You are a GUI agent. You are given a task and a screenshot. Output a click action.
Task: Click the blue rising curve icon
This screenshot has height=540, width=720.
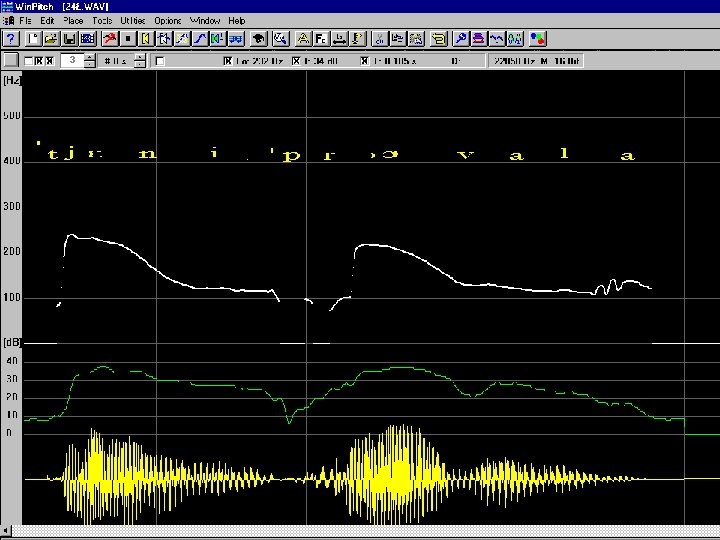pos(200,39)
